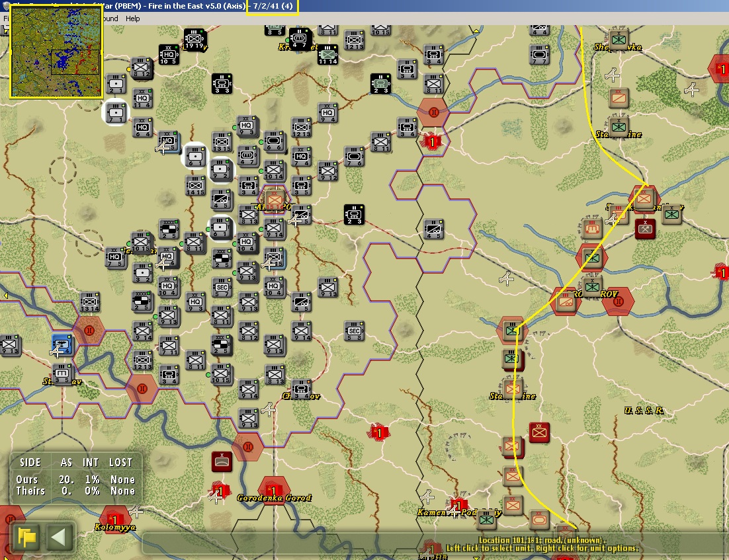Click the airfield icon near Chortkov
Screen dimensions: 729x560
pos(269,410)
